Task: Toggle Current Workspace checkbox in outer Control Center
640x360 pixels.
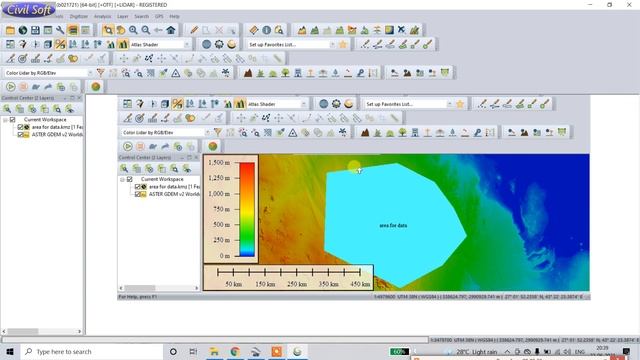Action: click(x=13, y=120)
